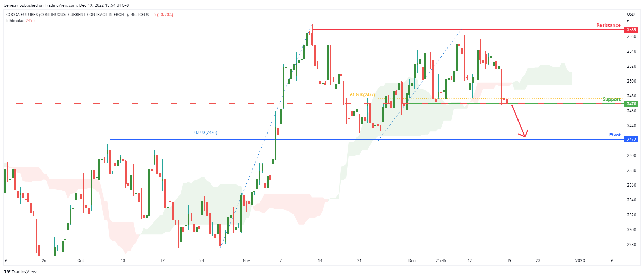Click the 2400 price axis label
The image size is (644, 278).
pos(631,156)
